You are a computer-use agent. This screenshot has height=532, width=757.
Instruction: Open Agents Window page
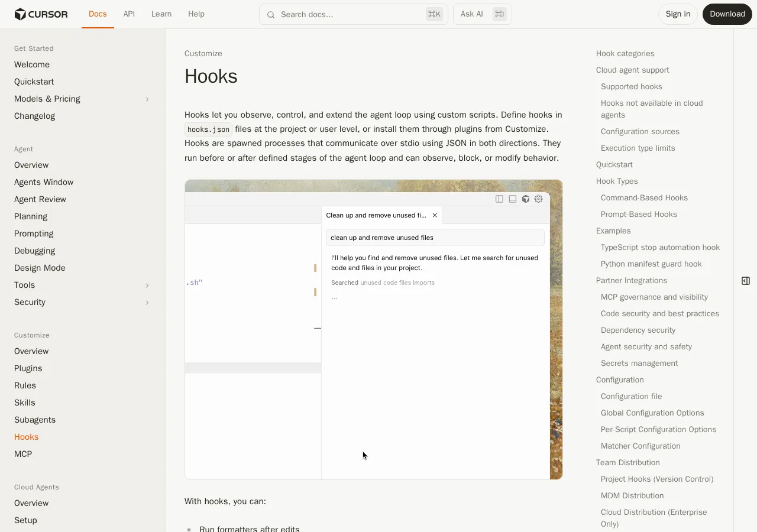pyautogui.click(x=44, y=182)
